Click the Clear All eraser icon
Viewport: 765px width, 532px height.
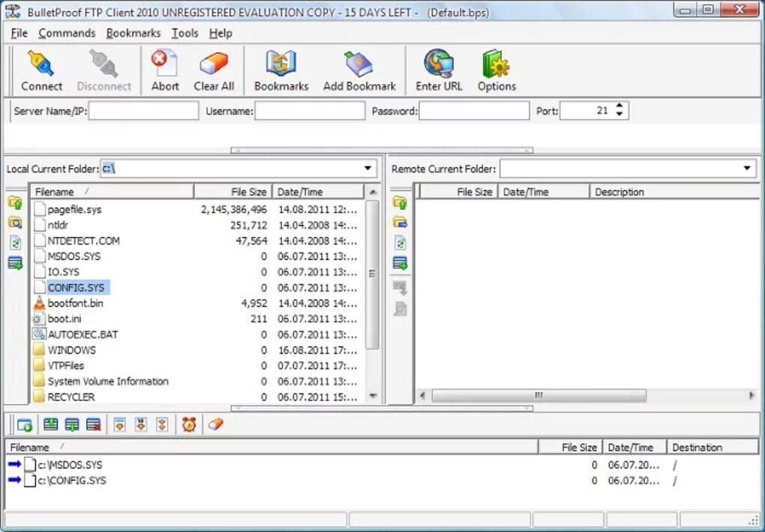tap(214, 64)
